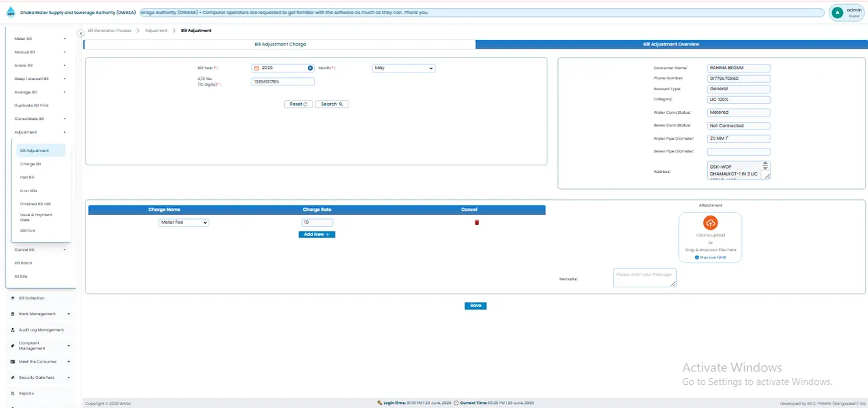The image size is (868, 408).
Task: Click the Reset button
Action: 298,104
